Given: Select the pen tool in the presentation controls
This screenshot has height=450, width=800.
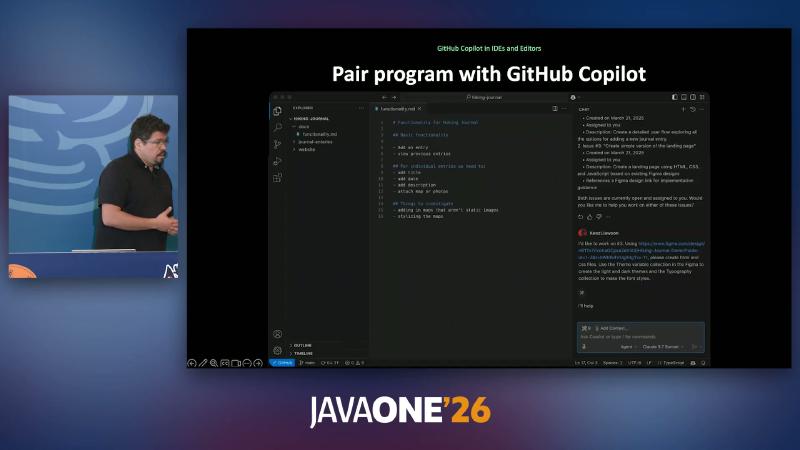Looking at the screenshot, I should [203, 363].
